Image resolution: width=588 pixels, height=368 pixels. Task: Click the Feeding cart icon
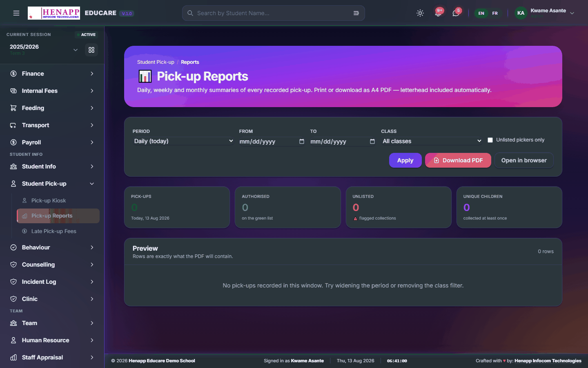coord(13,108)
